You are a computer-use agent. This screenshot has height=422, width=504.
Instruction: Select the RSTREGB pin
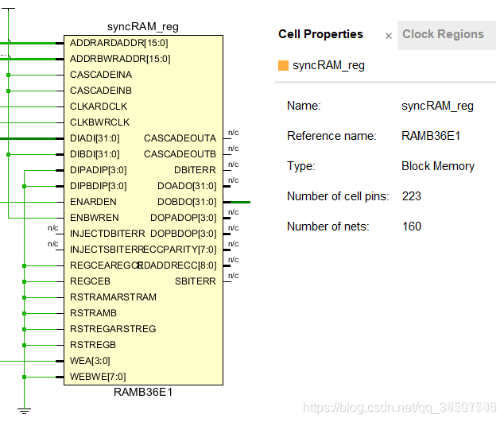[x=93, y=345]
